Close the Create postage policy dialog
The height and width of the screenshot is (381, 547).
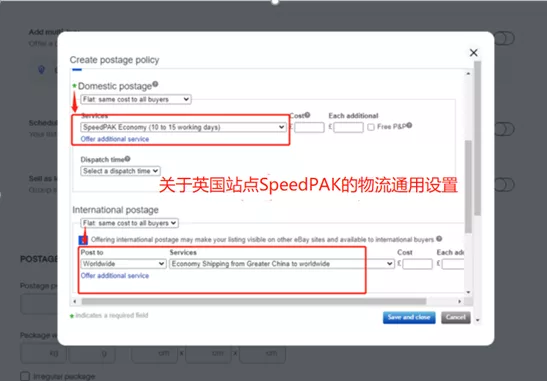tap(473, 53)
